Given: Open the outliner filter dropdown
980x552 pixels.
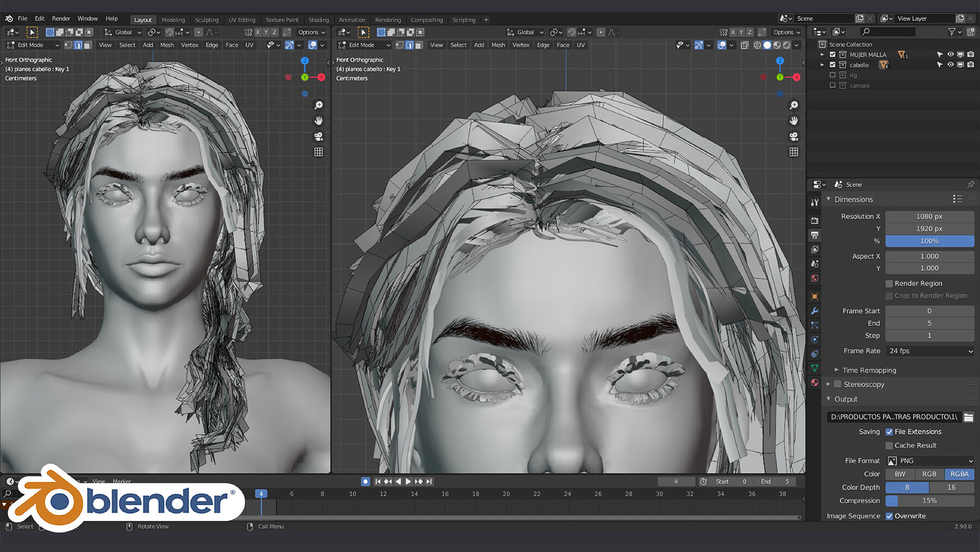Looking at the screenshot, I should click(955, 32).
